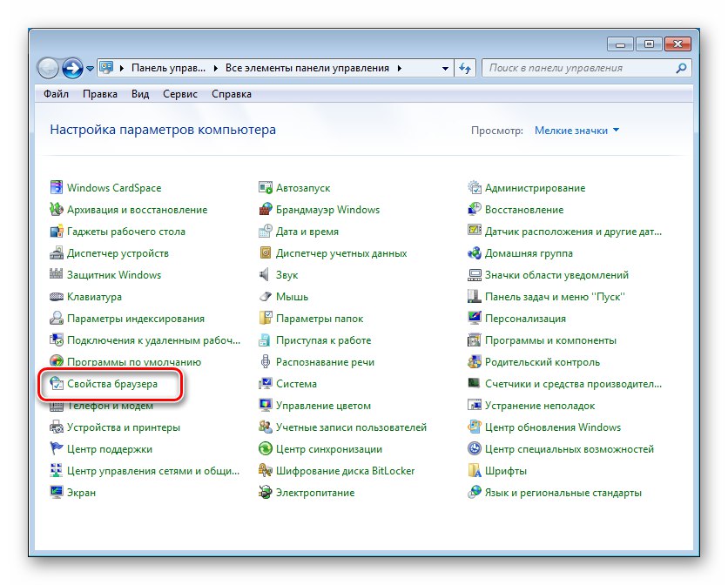
Task: Open the Вид menu
Action: (x=139, y=94)
